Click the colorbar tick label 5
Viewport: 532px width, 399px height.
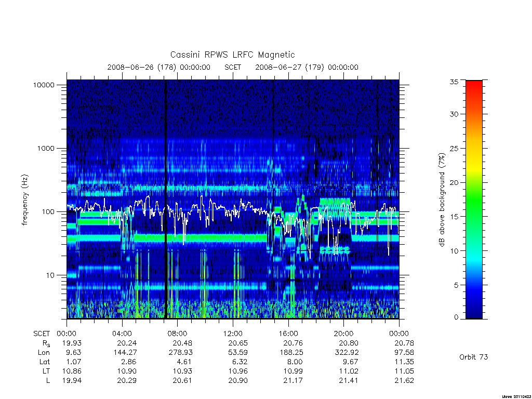[456, 285]
